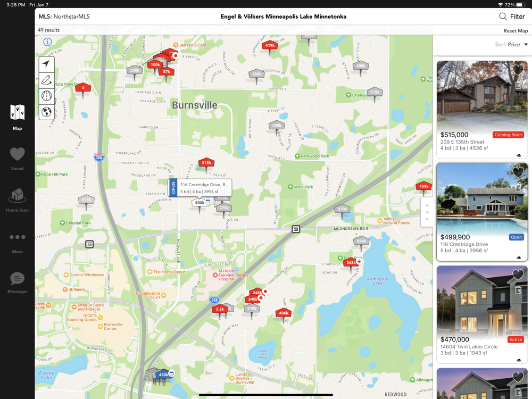Select the red pin labeled 0
Image resolution: width=532 pixels, height=399 pixels.
[x=83, y=88]
